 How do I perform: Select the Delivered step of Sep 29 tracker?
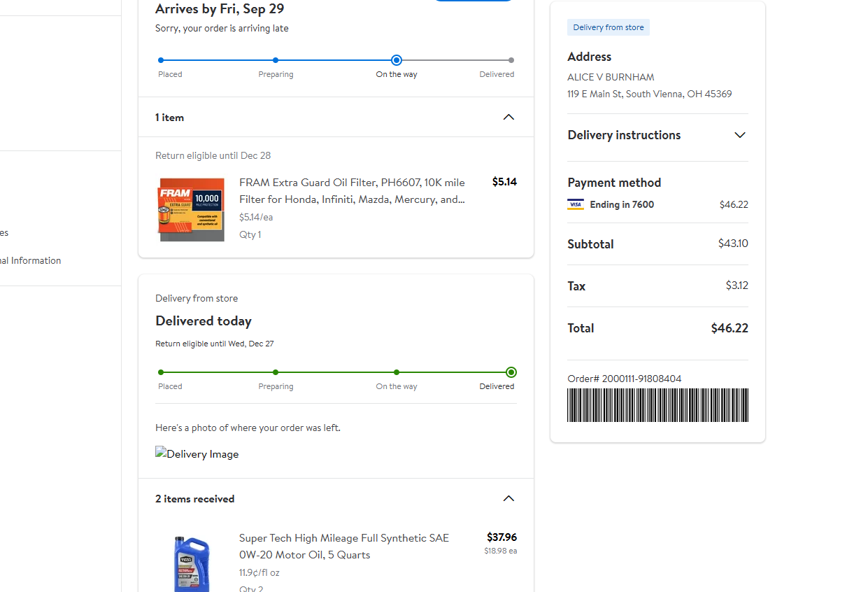(x=511, y=60)
